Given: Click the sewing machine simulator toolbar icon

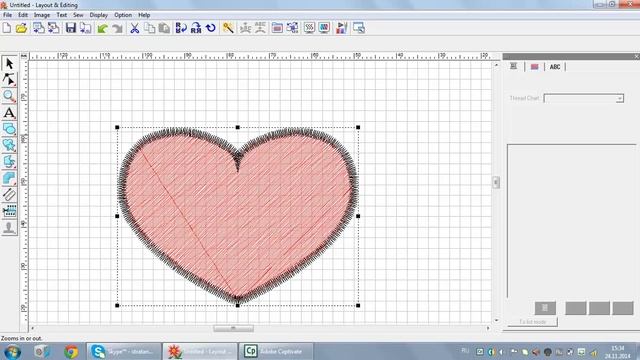Looking at the screenshot, I should pos(309,28).
